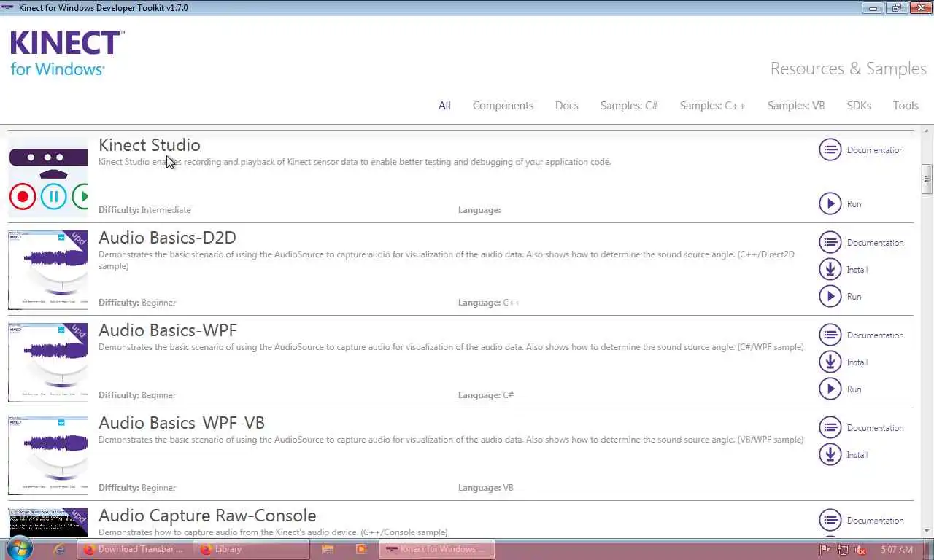The image size is (934, 560).
Task: Click the Kinect Studio title
Action: (x=150, y=145)
